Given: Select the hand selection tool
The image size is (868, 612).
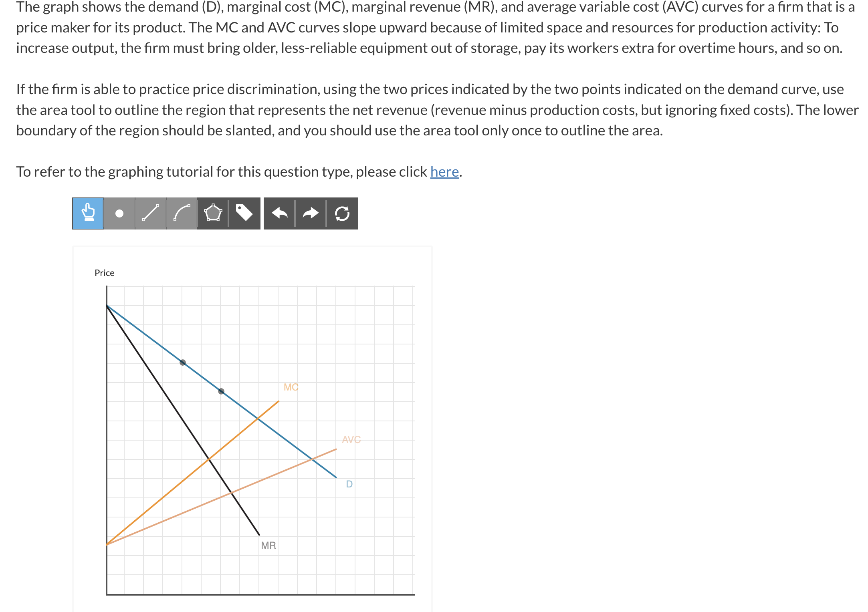Looking at the screenshot, I should pyautogui.click(x=87, y=213).
